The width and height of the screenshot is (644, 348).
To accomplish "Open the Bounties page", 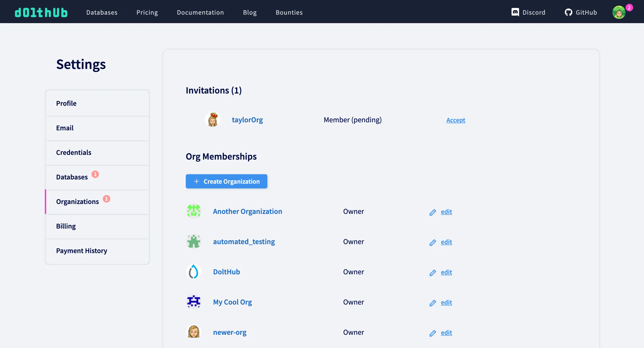I will (x=289, y=12).
